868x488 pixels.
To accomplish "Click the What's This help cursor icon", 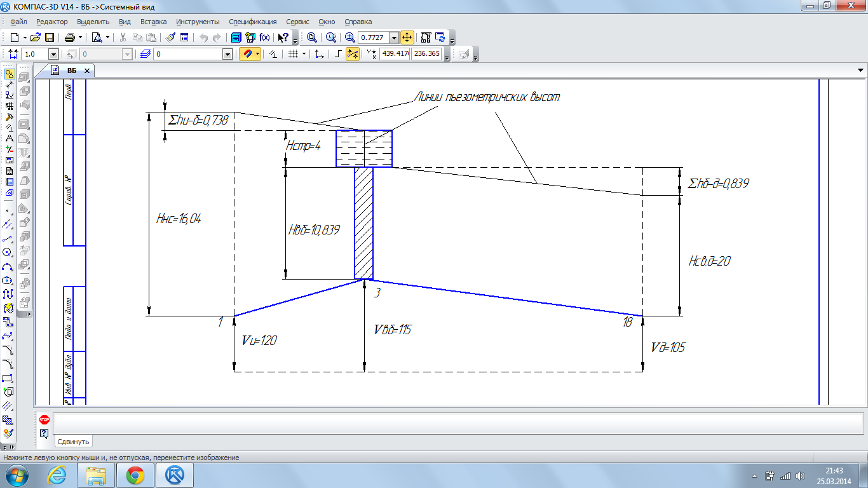I will (284, 37).
